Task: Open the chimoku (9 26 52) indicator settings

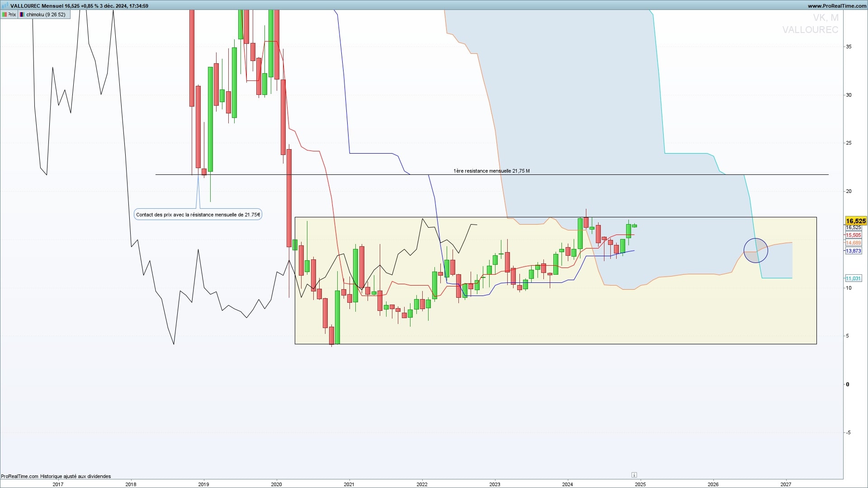Action: coord(46,14)
